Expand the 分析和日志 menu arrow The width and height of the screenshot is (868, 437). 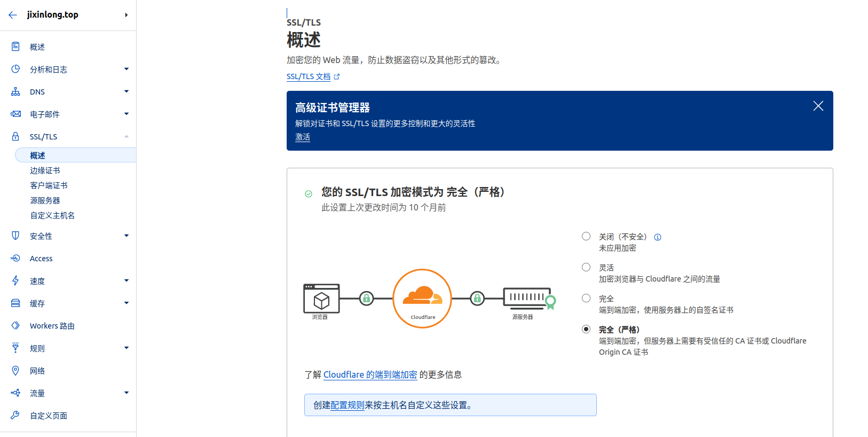pos(127,69)
